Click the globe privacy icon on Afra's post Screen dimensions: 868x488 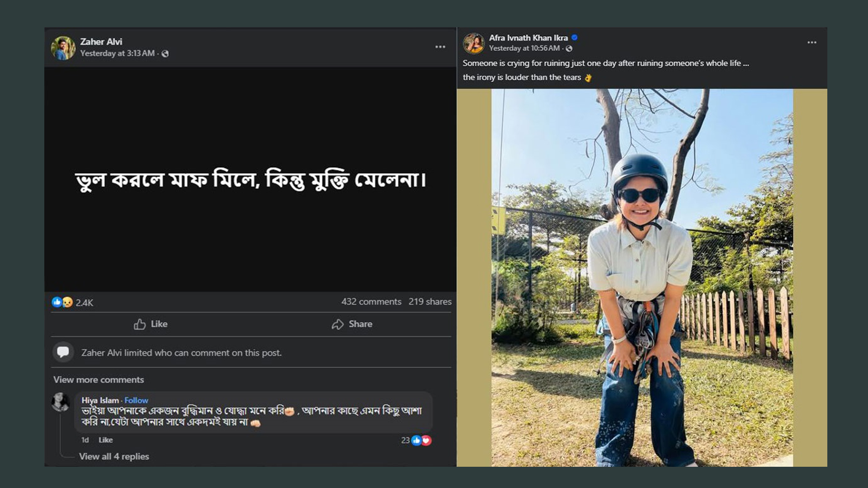pos(569,48)
